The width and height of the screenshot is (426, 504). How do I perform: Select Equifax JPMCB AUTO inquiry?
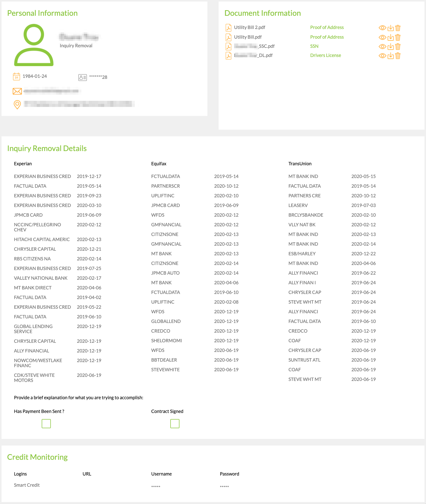[x=165, y=273]
